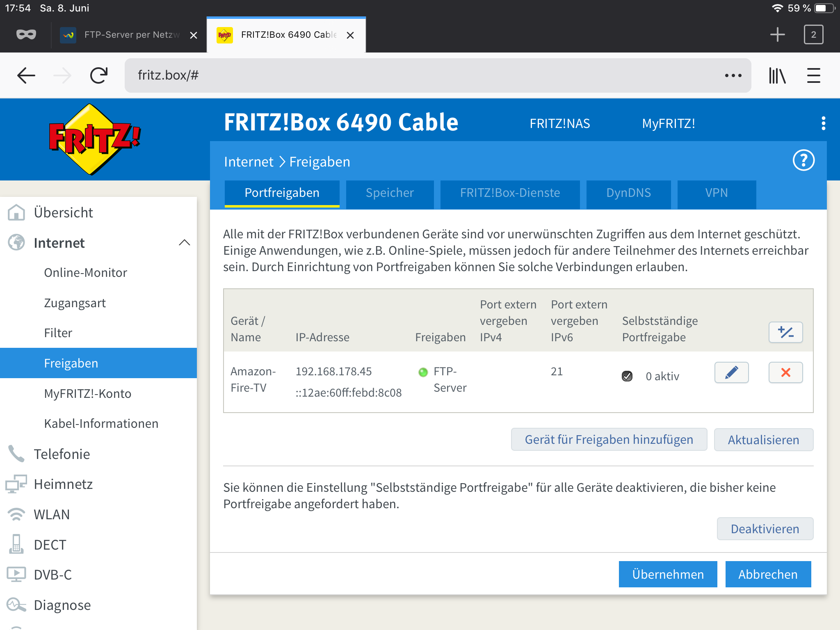The image size is (840, 630).
Task: Click the 192.168.178.45 IP address
Action: (333, 371)
